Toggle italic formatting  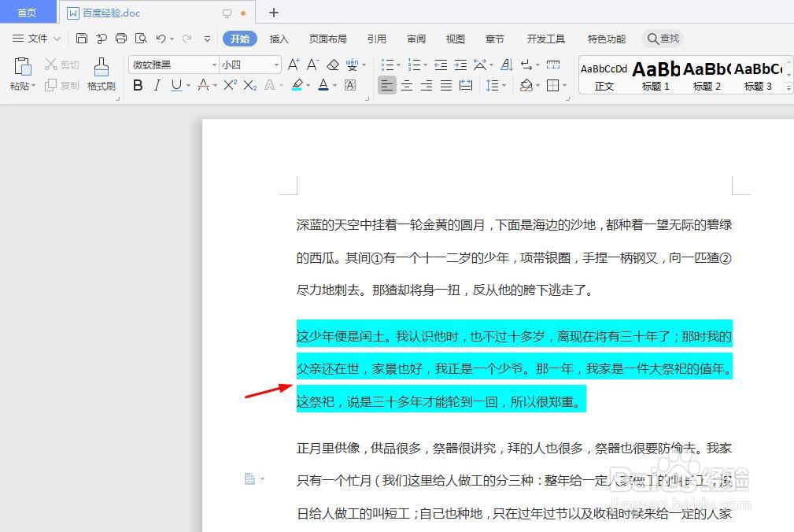pyautogui.click(x=157, y=84)
